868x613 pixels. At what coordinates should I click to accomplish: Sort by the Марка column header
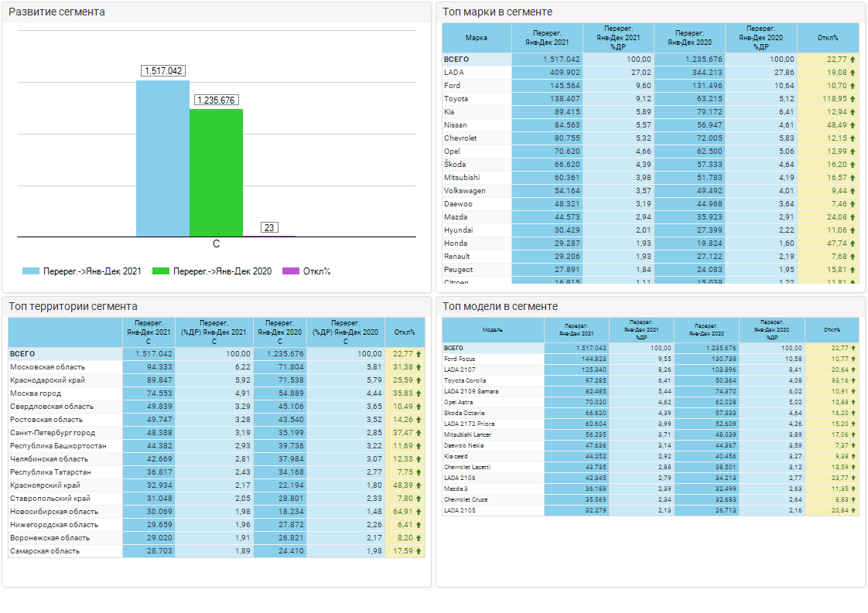tap(477, 38)
